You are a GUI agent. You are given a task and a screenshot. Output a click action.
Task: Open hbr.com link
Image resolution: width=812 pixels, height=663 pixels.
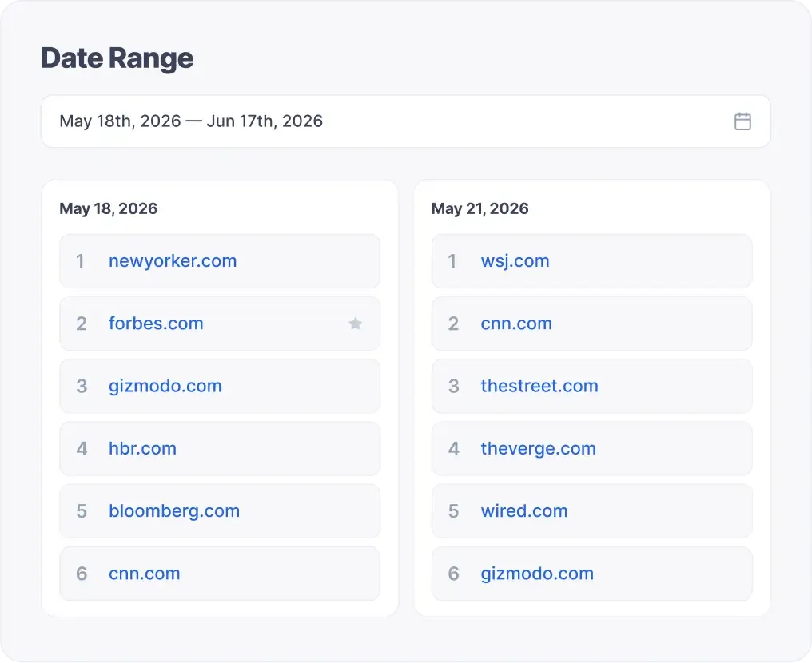[x=143, y=448]
